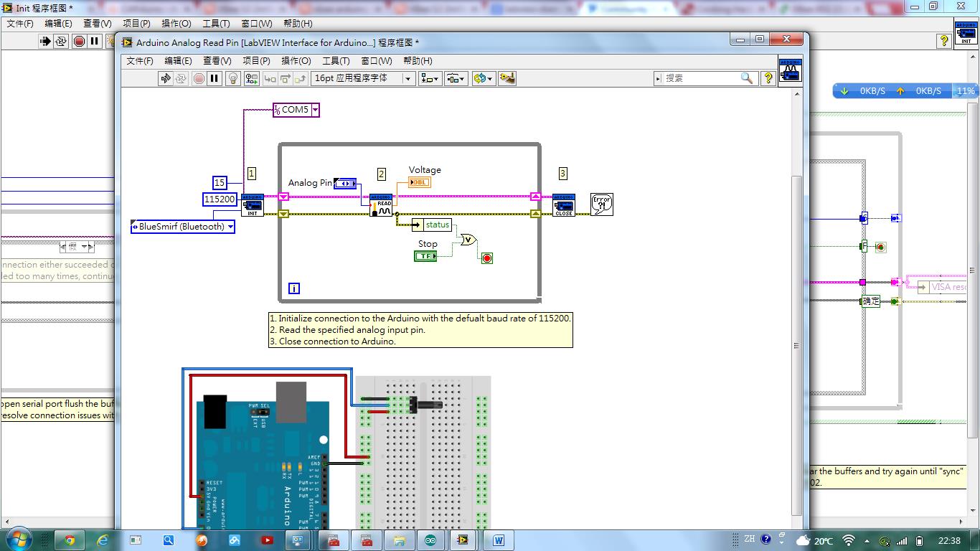The width and height of the screenshot is (980, 551).
Task: Click the Step Into icon
Action: [x=270, y=78]
